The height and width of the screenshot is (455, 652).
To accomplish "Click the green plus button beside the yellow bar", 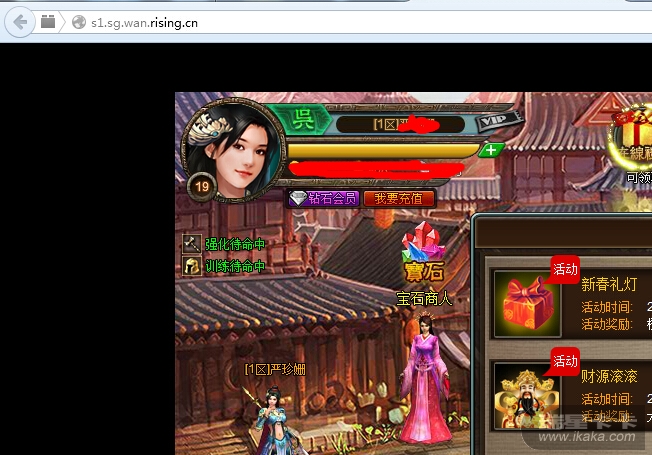I will pos(491,150).
